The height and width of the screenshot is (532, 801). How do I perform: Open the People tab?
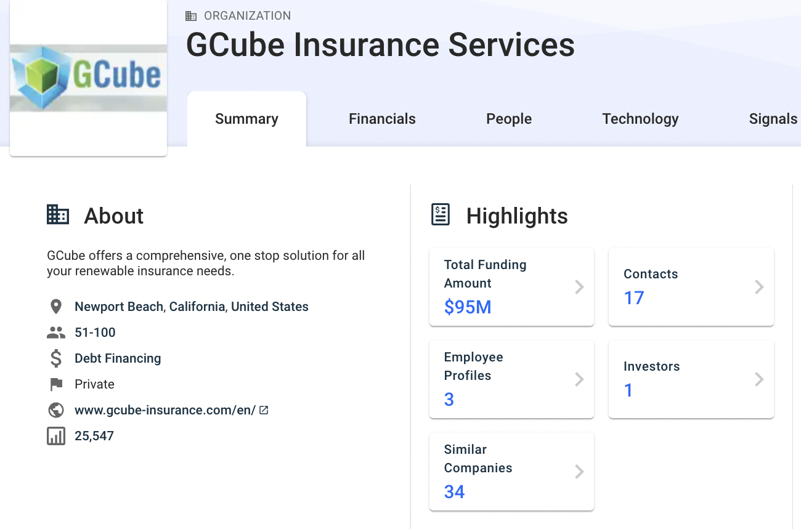click(509, 119)
